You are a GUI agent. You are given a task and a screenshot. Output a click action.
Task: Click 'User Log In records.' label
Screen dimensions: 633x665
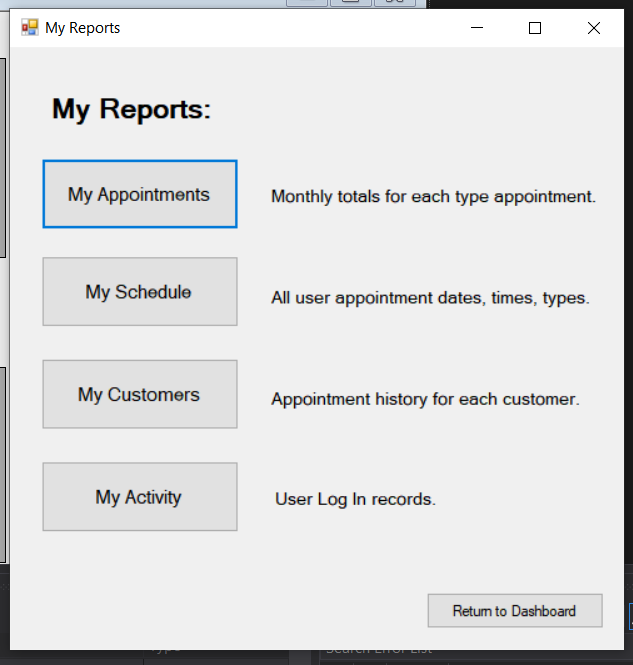355,499
